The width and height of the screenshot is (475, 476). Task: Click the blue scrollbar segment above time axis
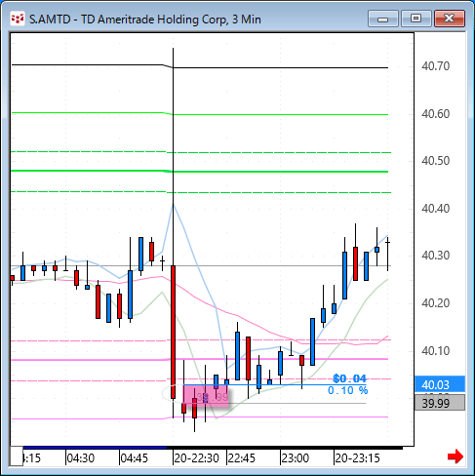coord(95,448)
